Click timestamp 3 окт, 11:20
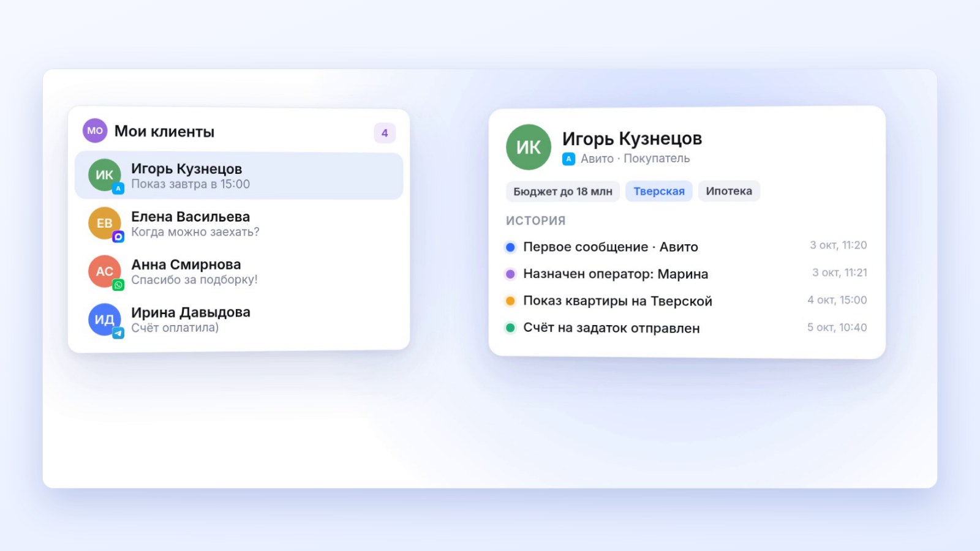 tap(838, 245)
